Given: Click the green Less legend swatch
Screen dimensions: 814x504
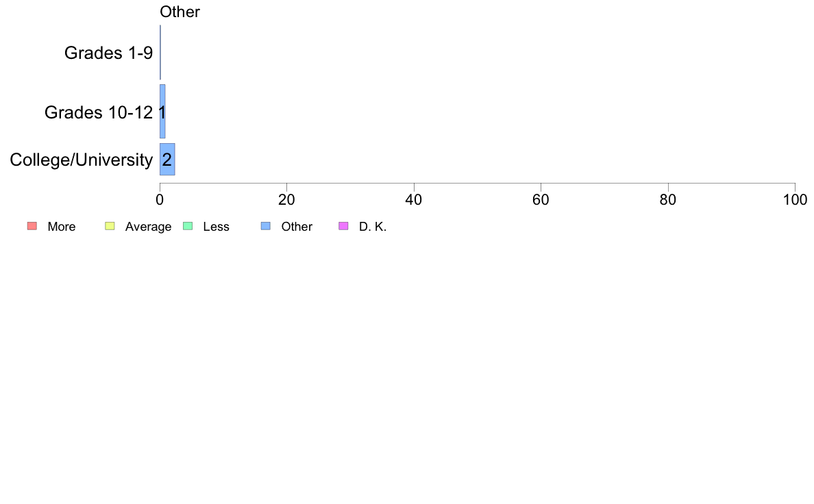Looking at the screenshot, I should pyautogui.click(x=188, y=226).
